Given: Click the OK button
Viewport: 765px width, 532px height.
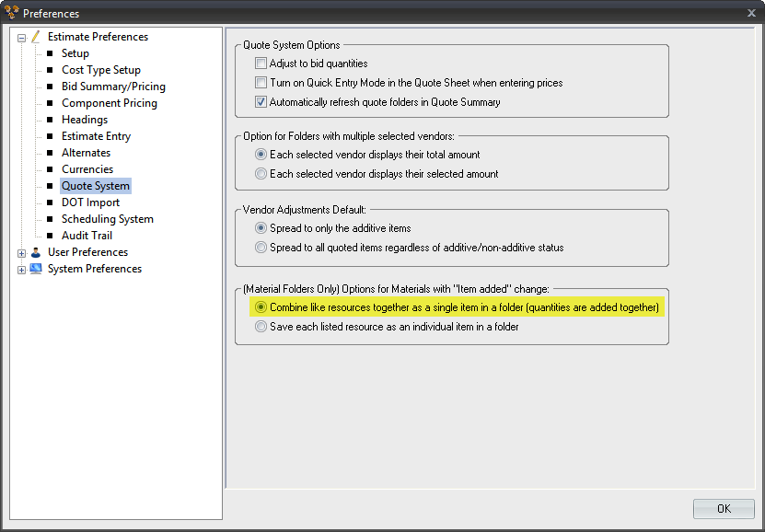Looking at the screenshot, I should pos(724,509).
